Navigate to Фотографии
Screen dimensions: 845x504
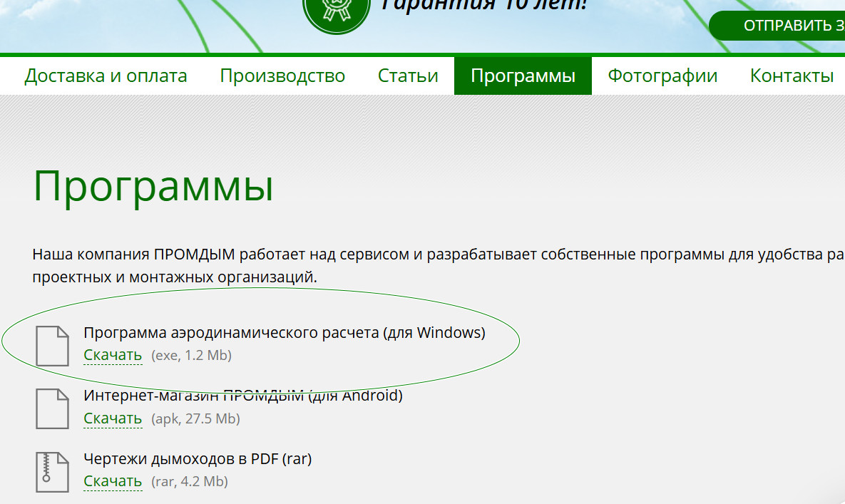pos(662,76)
